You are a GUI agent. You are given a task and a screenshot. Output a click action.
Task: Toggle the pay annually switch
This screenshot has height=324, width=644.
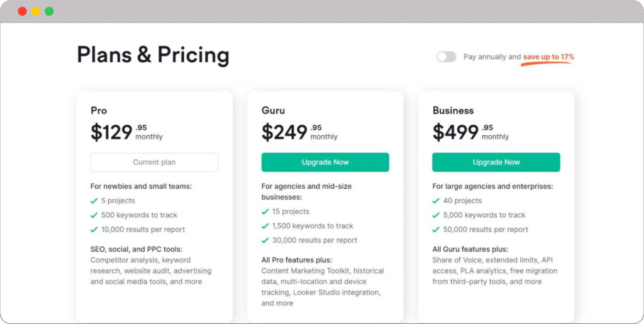click(446, 57)
